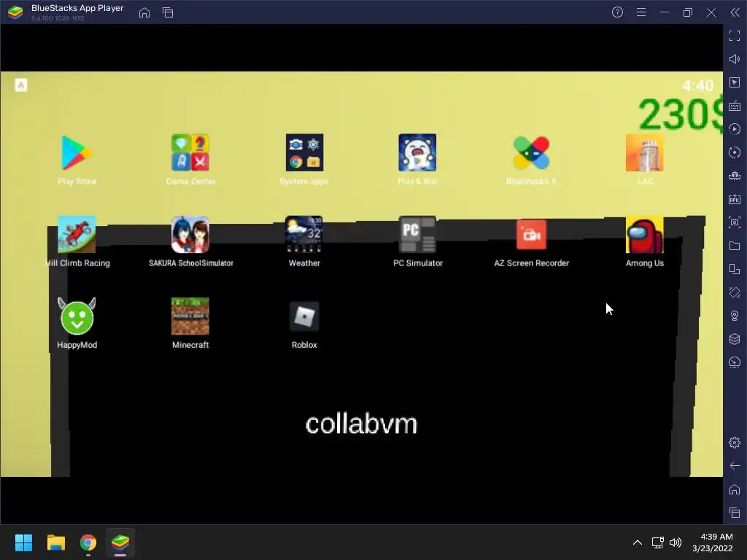Open the help question mark icon
Viewport: 747px width, 560px height.
click(x=617, y=12)
